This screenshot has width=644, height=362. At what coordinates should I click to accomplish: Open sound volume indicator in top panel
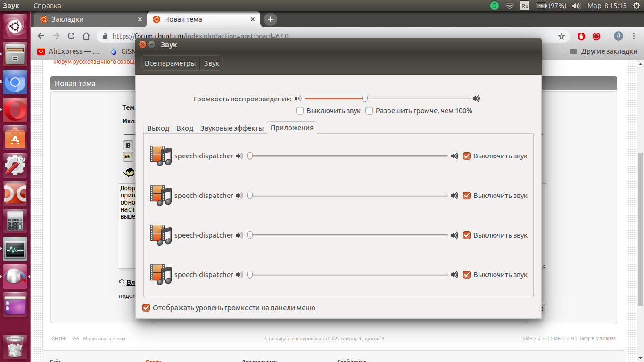[x=576, y=6]
